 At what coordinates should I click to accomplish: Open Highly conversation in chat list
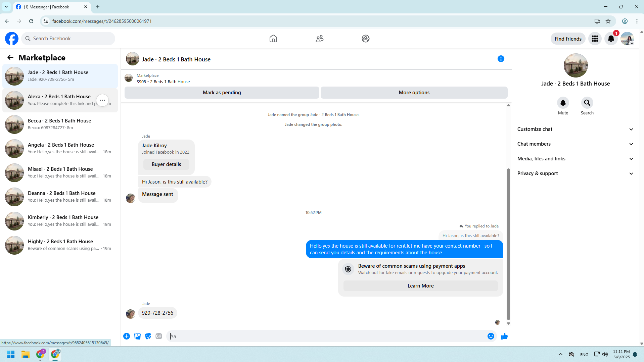click(x=60, y=245)
